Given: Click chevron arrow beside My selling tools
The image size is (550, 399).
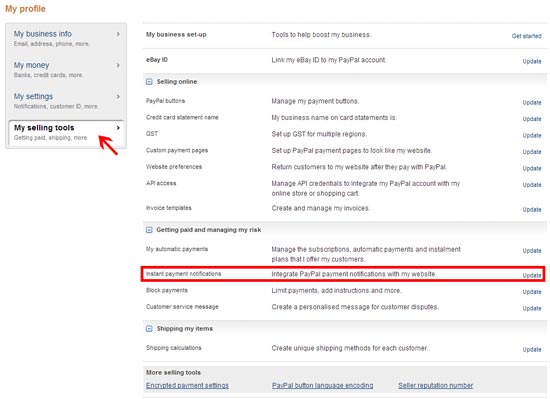Looking at the screenshot, I should [x=118, y=128].
